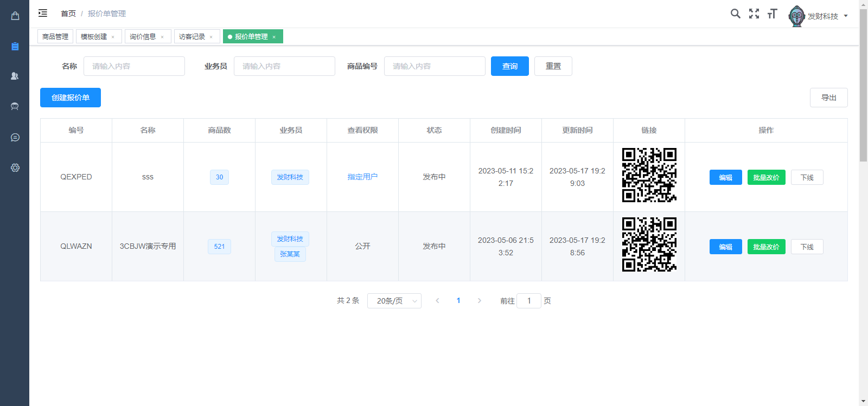Viewport: 868px width, 406px height.
Task: Open the user icon in left sidebar
Action: point(15,76)
